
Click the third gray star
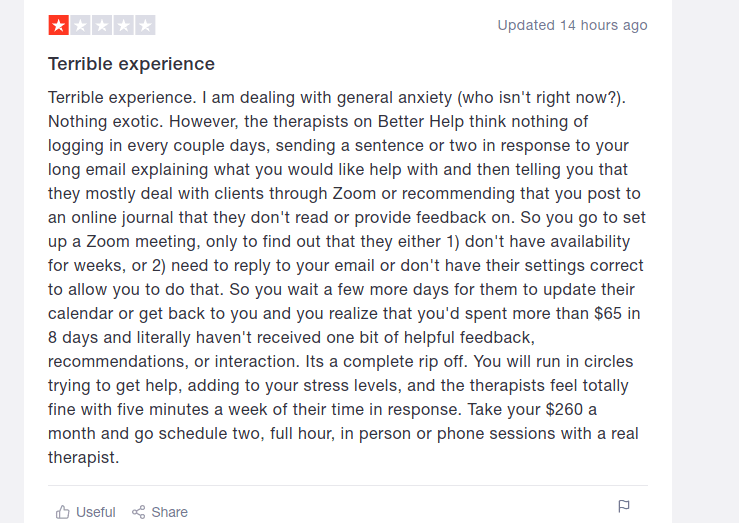(x=102, y=26)
